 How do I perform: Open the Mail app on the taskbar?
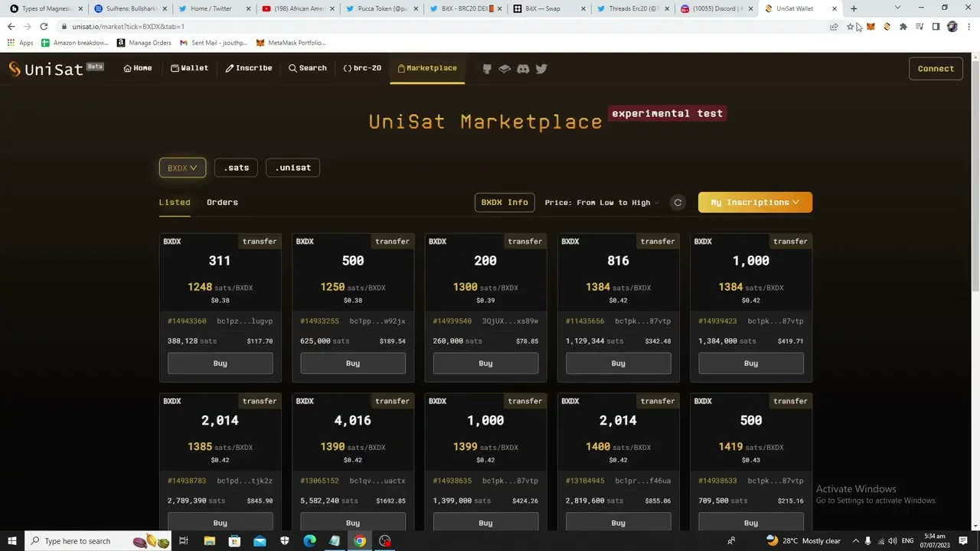point(260,541)
